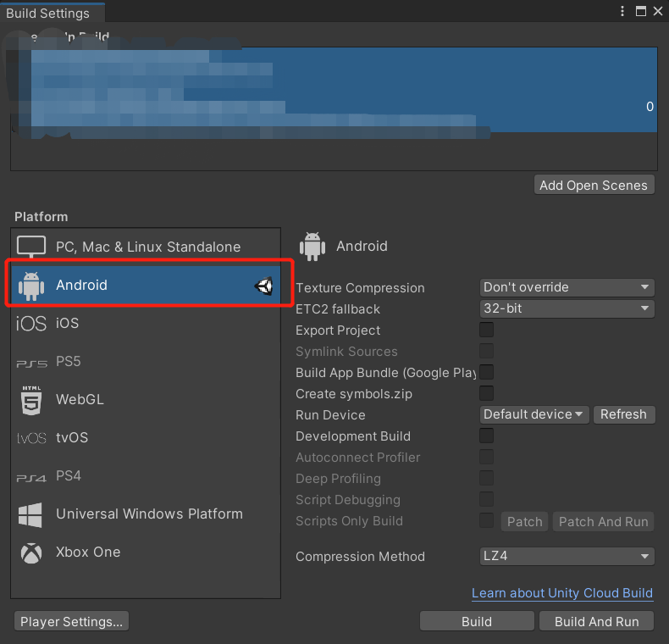Click the Build And Run button
The width and height of the screenshot is (669, 644).
(596, 621)
